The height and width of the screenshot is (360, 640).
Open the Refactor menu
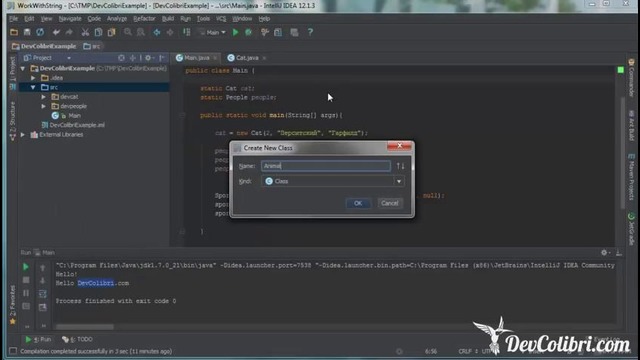tap(144, 19)
